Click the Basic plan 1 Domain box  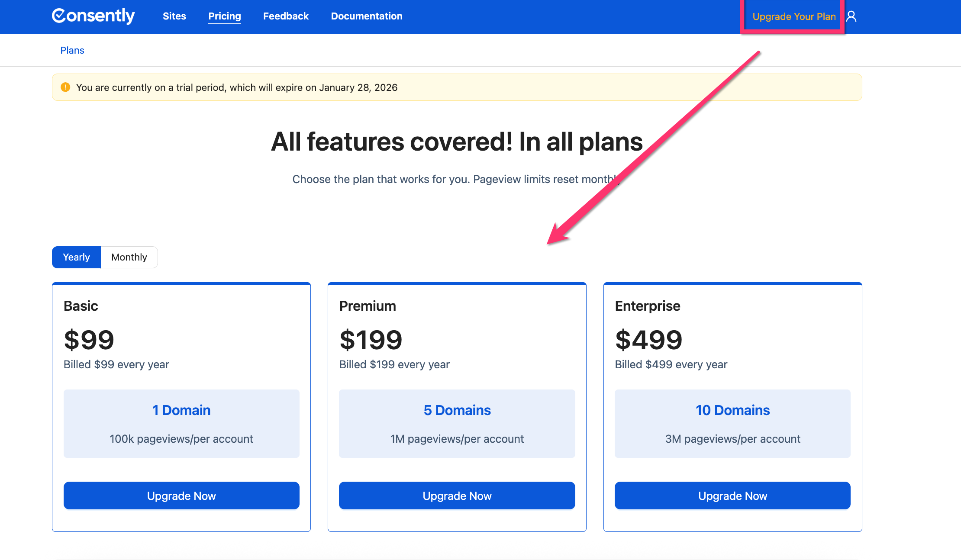pyautogui.click(x=181, y=423)
